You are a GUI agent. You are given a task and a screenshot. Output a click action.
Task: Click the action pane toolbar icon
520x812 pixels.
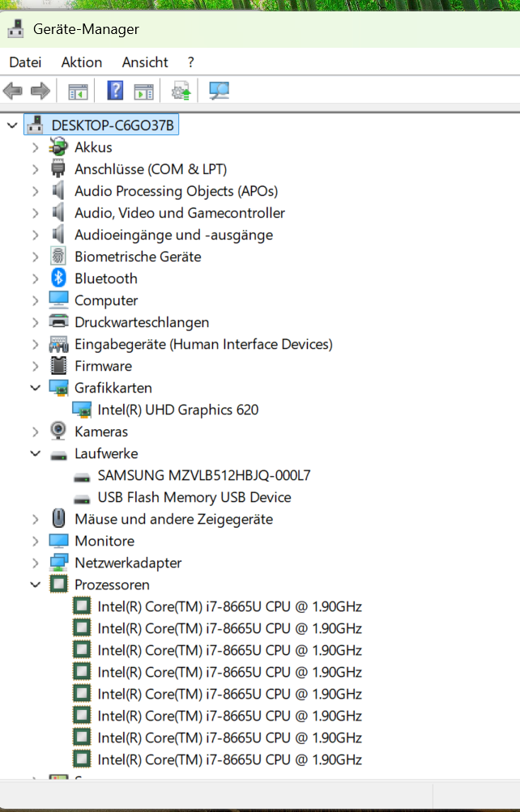click(x=144, y=91)
